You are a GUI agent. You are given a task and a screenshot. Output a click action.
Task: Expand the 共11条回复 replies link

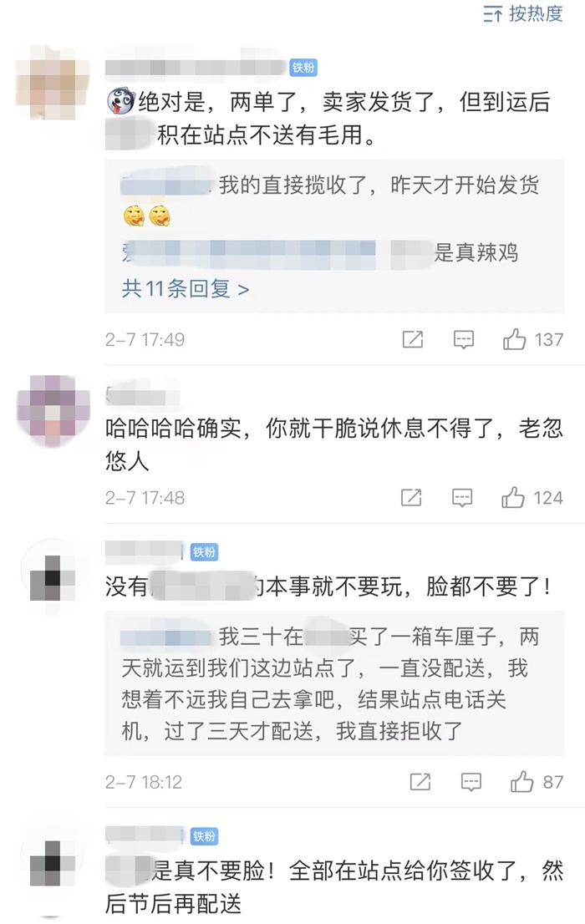coord(186,289)
